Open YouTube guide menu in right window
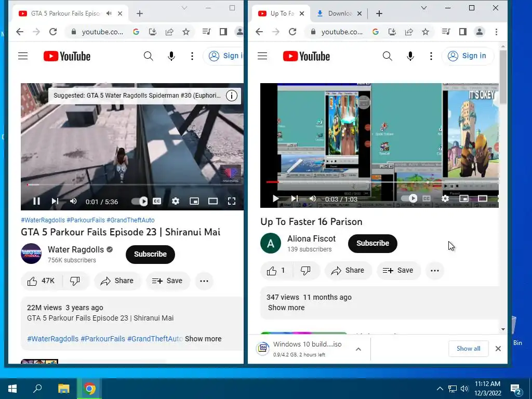 pyautogui.click(x=262, y=56)
